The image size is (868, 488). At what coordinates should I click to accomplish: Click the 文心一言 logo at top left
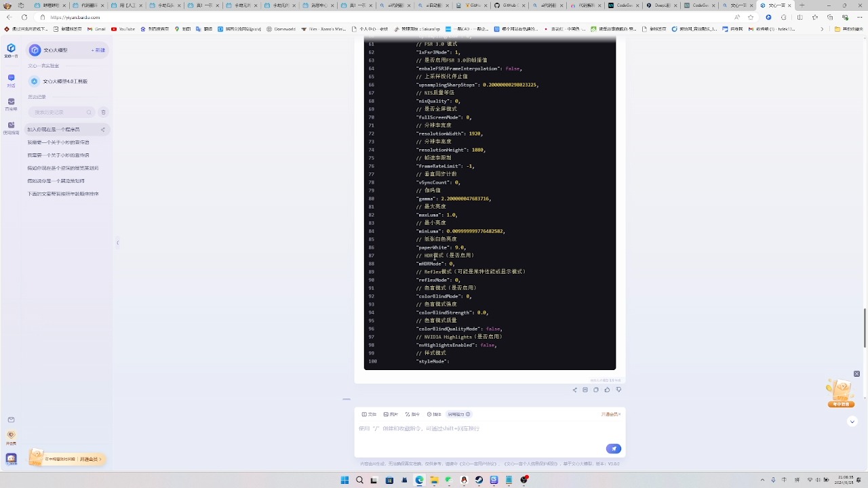pyautogui.click(x=11, y=50)
